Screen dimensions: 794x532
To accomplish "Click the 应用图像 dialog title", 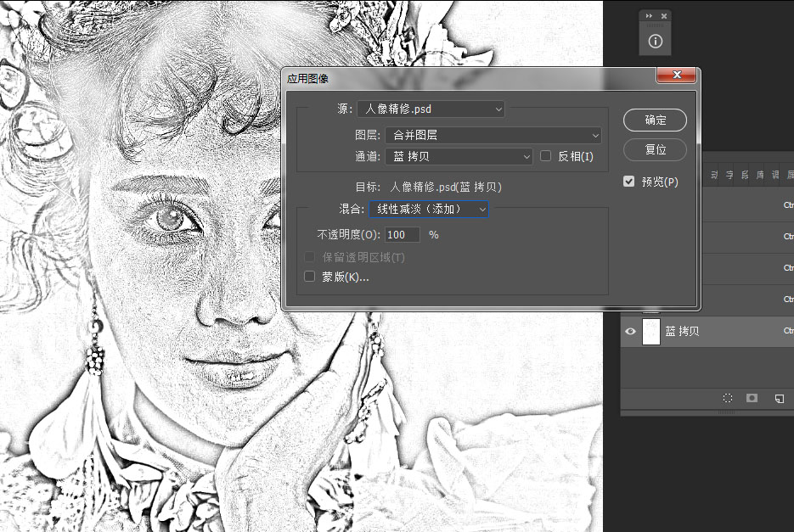I will click(308, 78).
